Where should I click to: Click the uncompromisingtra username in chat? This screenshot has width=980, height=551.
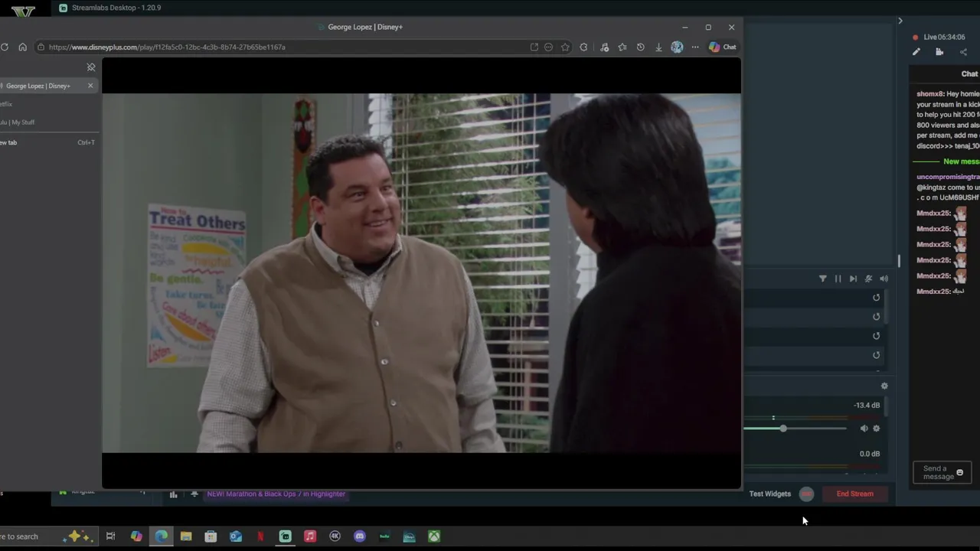click(x=948, y=177)
